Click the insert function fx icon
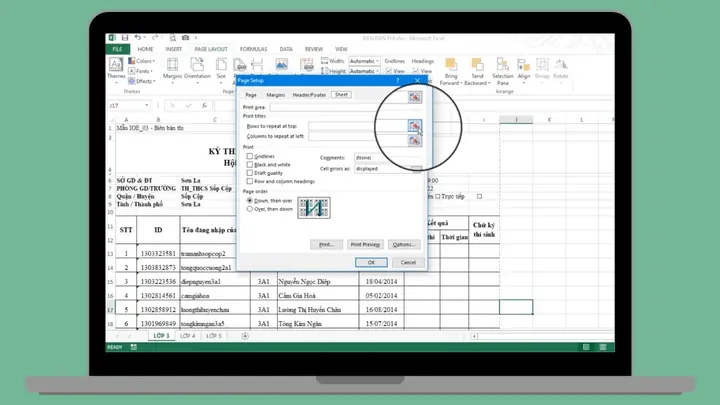The image size is (720, 405). 204,106
